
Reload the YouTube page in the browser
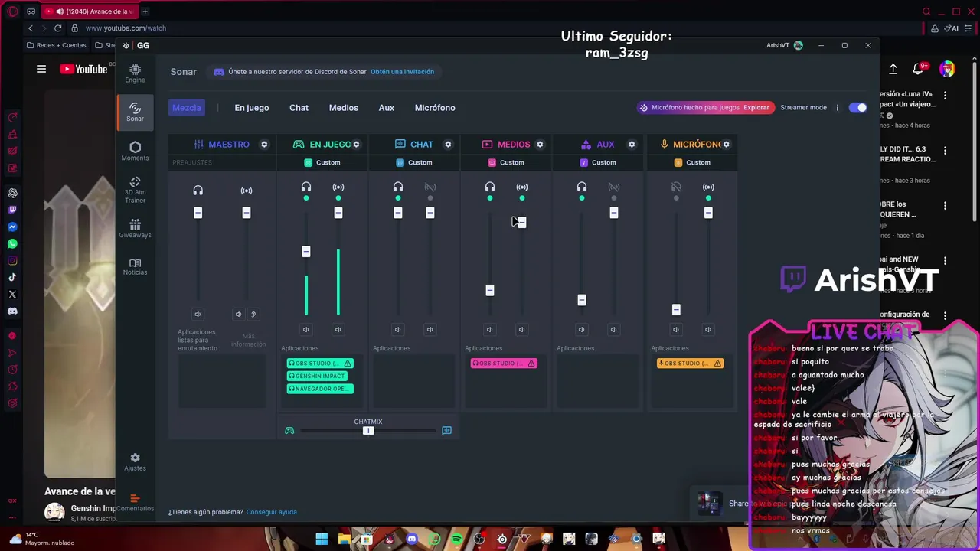(x=57, y=28)
